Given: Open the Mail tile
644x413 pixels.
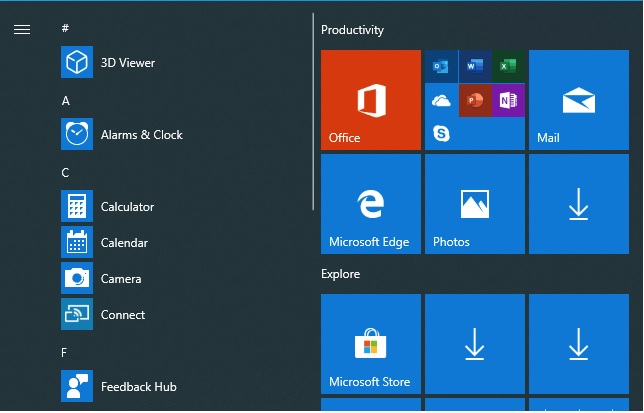Looking at the screenshot, I should point(579,100).
